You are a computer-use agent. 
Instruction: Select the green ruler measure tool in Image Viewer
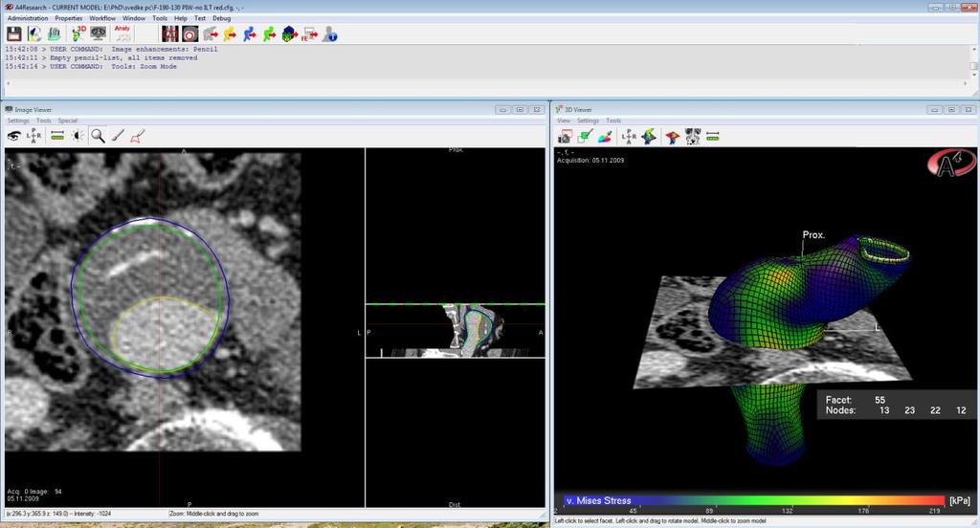coord(57,136)
